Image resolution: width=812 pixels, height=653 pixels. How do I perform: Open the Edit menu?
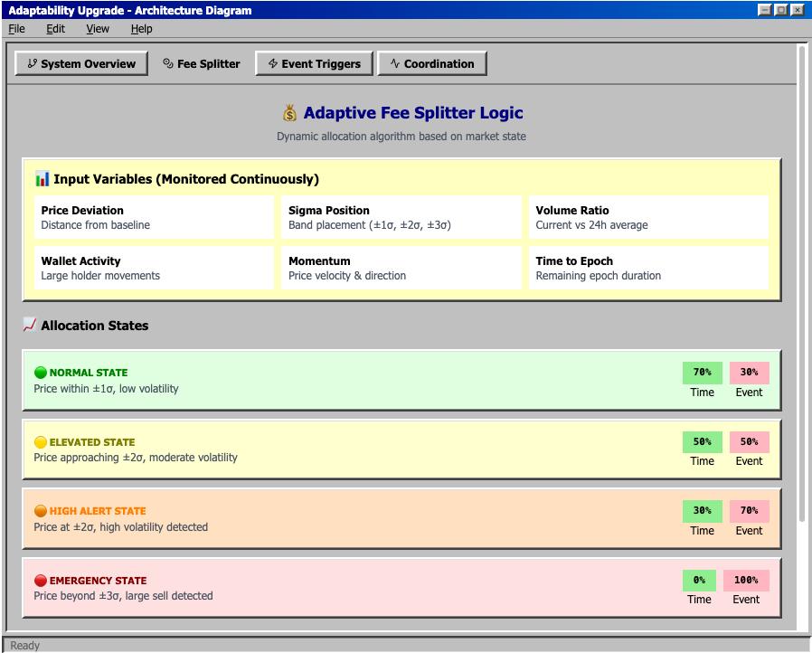coord(55,29)
